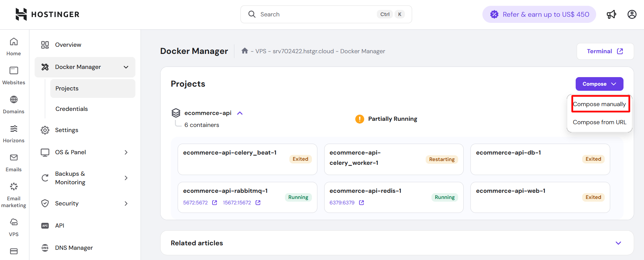Click the 6 containers label

[x=202, y=125]
